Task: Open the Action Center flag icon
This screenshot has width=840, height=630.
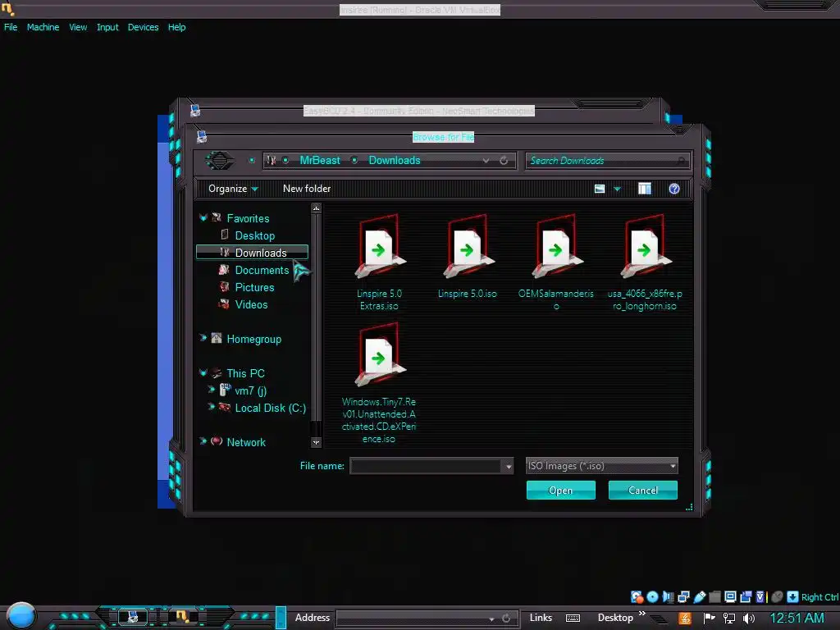Action: coord(710,619)
